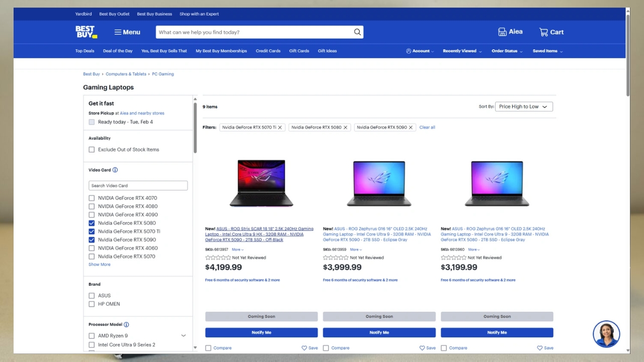Screen dimensions: 644x362
Task: Uncheck Nvidia GeForce RTX 5090
Action: coord(92,240)
